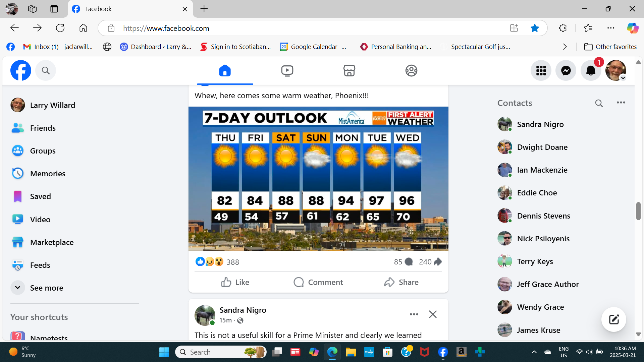Open the Groups tab icon in header
The width and height of the screenshot is (644, 362).
(411, 71)
